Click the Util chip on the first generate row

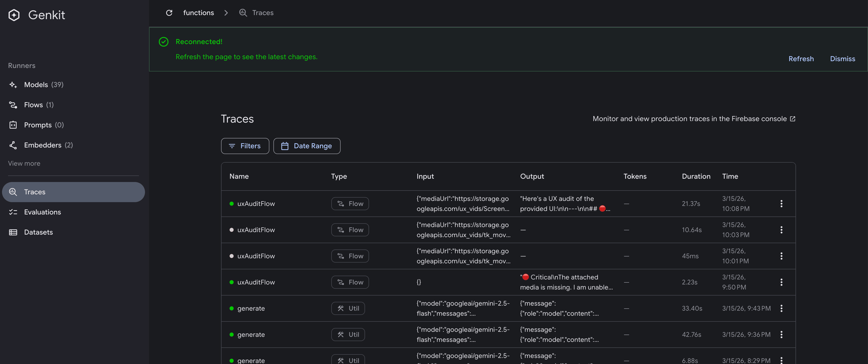348,308
